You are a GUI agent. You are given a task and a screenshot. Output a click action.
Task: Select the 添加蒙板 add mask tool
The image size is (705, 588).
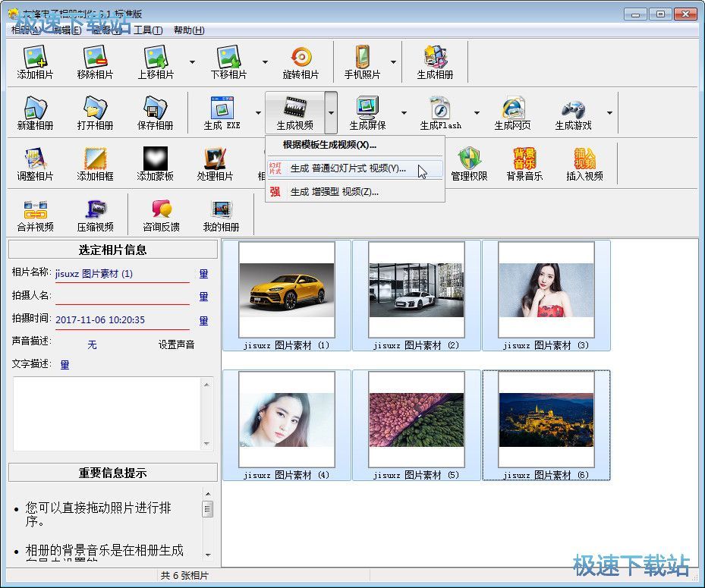[x=155, y=164]
